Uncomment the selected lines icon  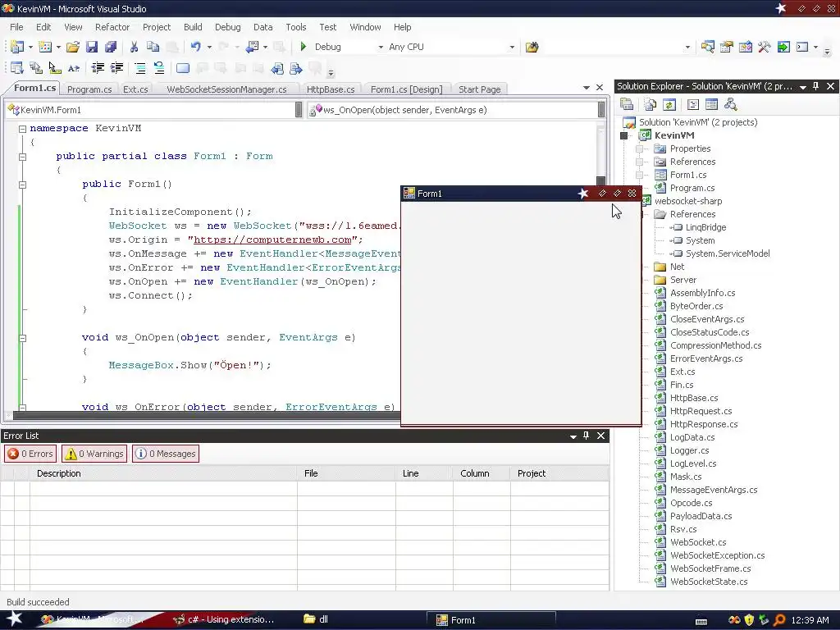point(159,68)
